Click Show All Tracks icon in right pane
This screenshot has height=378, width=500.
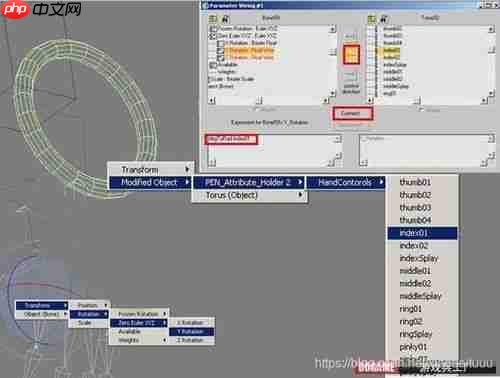click(x=372, y=19)
